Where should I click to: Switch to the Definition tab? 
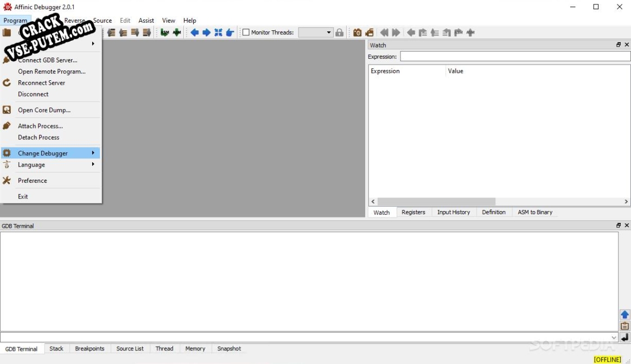[493, 212]
